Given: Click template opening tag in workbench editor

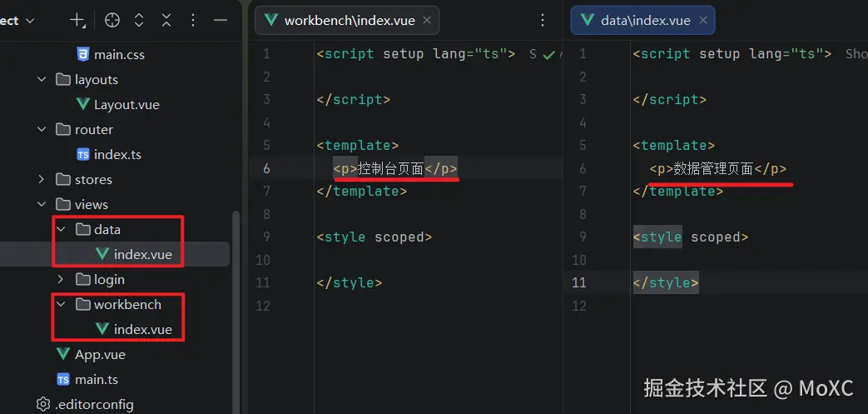Looking at the screenshot, I should click(x=358, y=146).
